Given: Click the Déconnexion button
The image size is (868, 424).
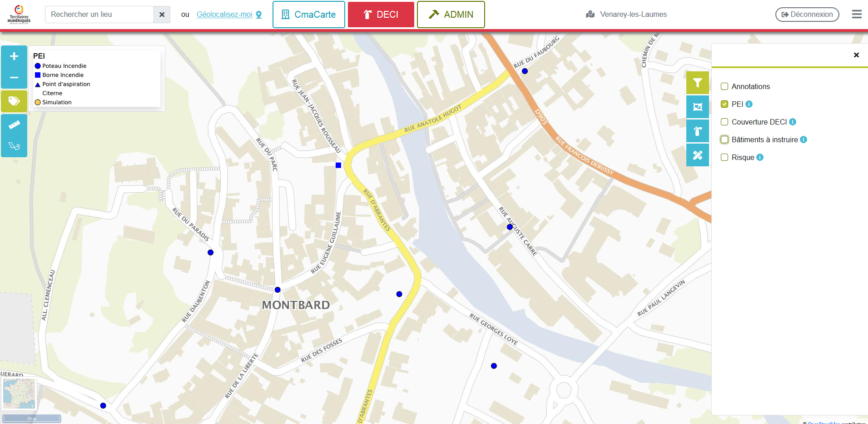Looking at the screenshot, I should click(x=807, y=15).
